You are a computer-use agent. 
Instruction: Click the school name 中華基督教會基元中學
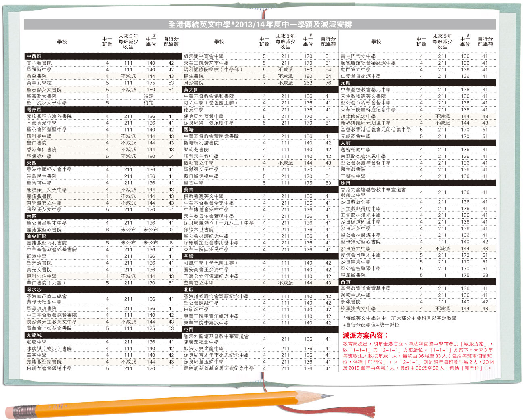(x=366, y=90)
